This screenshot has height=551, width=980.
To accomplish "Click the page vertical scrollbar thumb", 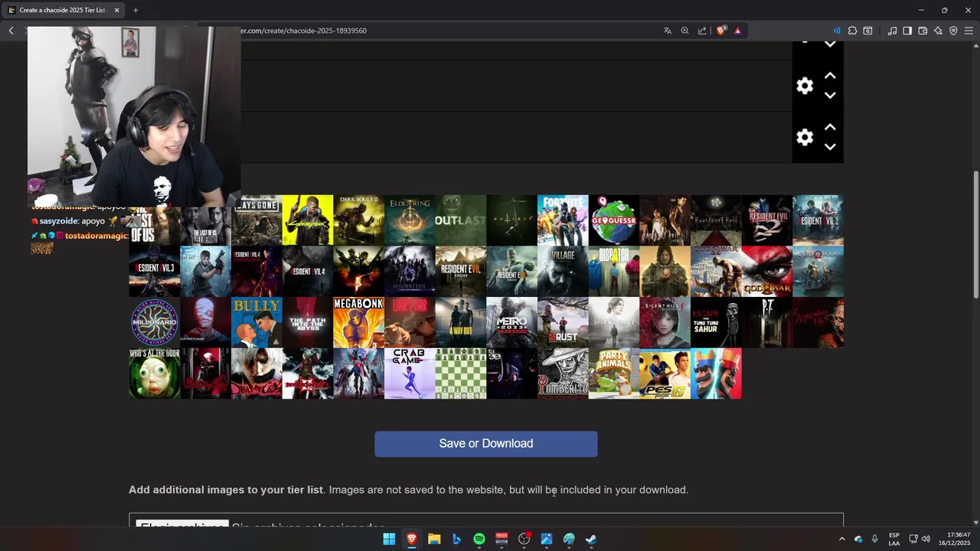I will click(975, 234).
